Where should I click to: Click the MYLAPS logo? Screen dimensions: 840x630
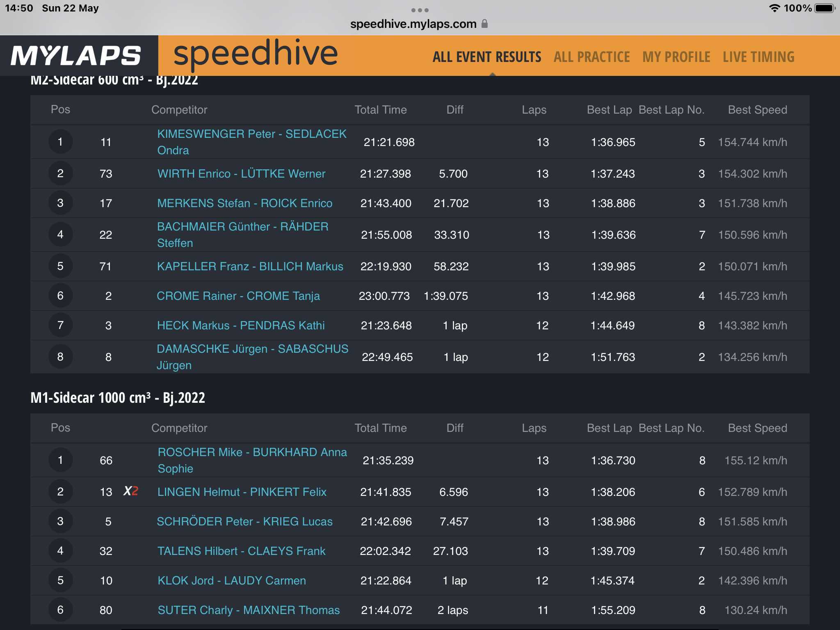point(76,56)
